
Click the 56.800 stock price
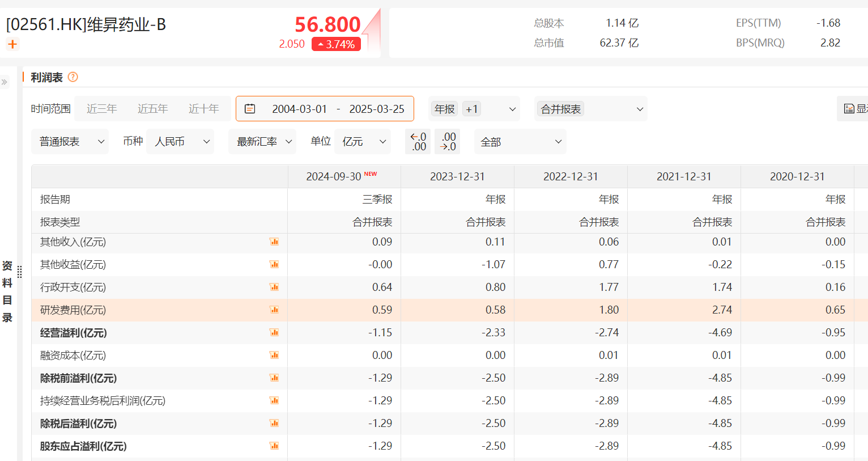[327, 24]
